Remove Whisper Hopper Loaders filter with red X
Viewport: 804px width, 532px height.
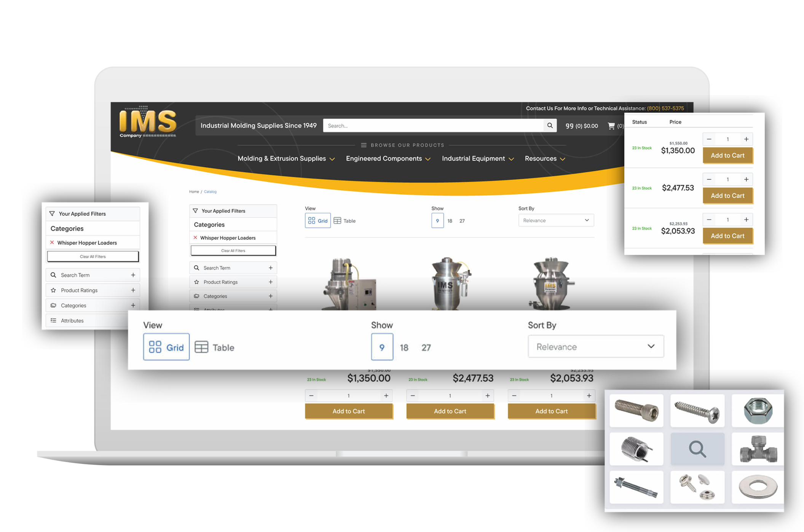click(52, 242)
